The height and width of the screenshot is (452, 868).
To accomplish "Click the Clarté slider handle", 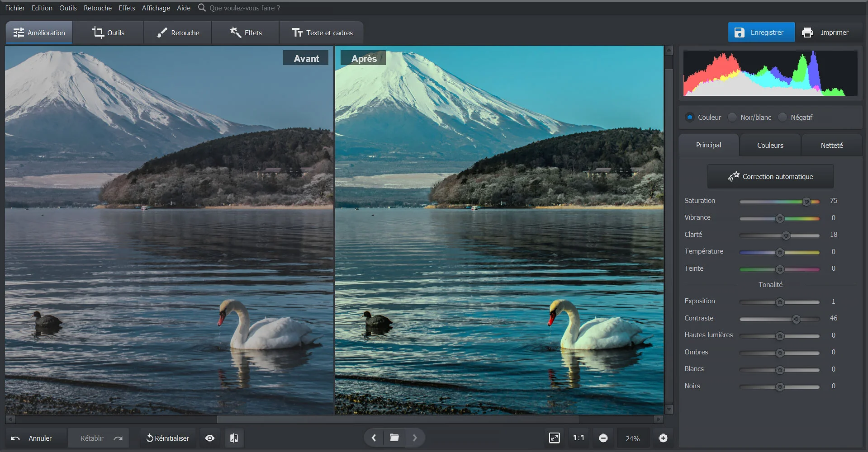I will click(786, 235).
